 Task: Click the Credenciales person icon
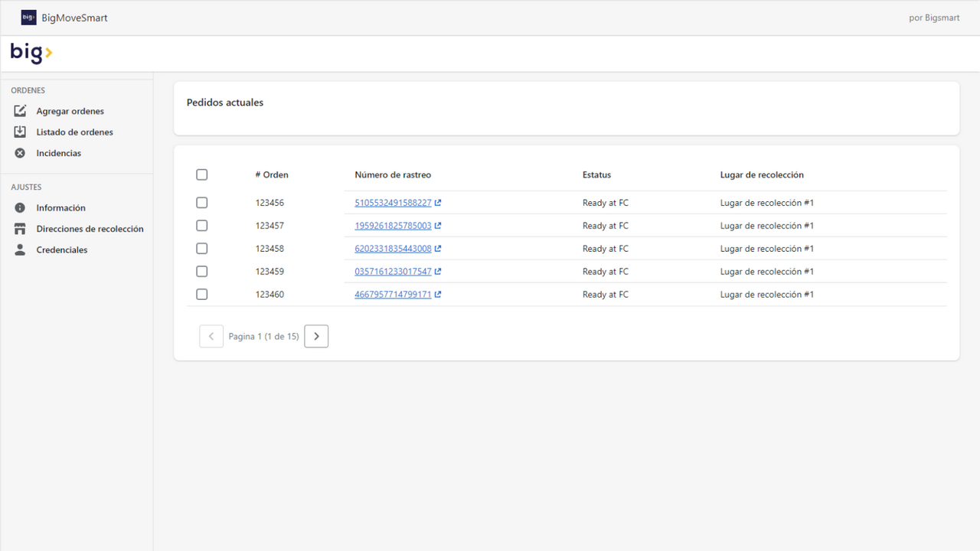pyautogui.click(x=20, y=249)
